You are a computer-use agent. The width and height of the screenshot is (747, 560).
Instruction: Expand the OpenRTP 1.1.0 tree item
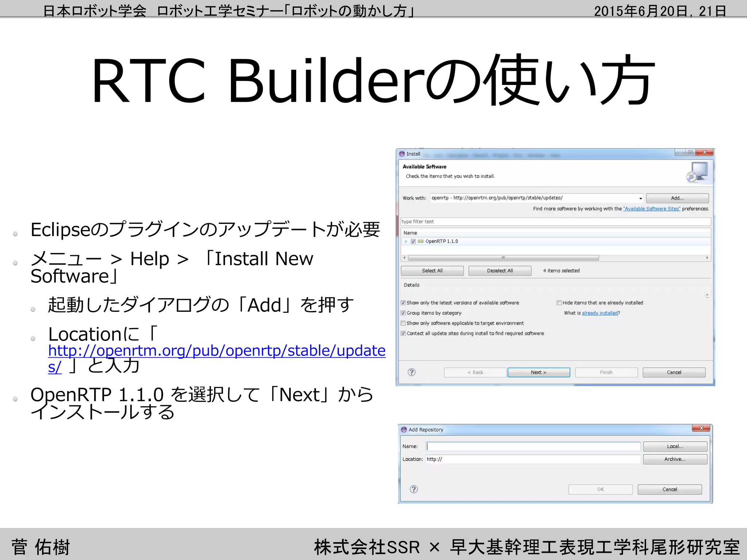tap(406, 241)
